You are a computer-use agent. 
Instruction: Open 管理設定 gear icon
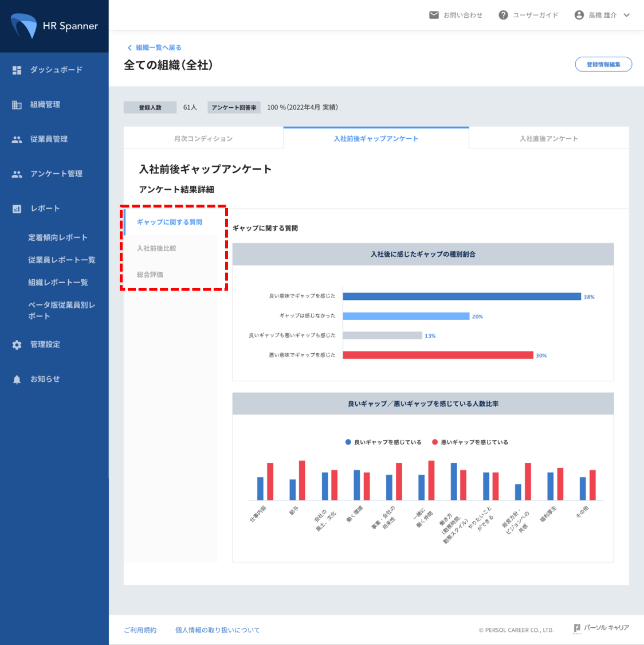17,345
